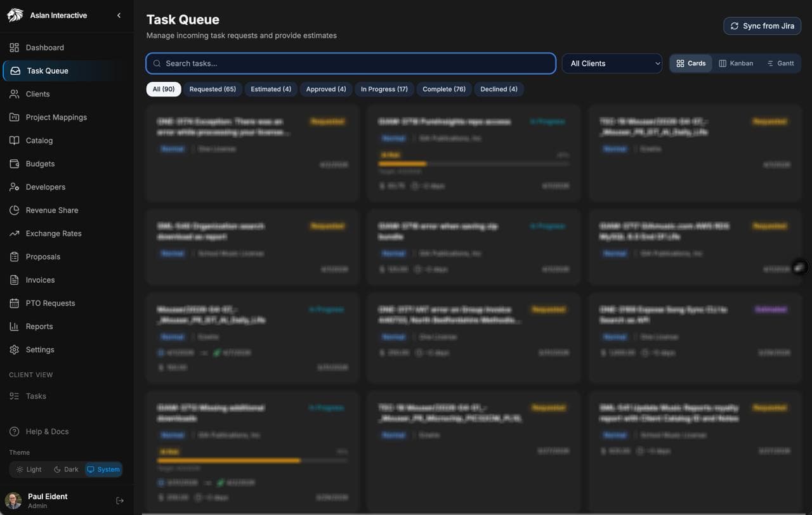Switch to Gantt view
Viewport: 812px width, 515px height.
(x=781, y=63)
